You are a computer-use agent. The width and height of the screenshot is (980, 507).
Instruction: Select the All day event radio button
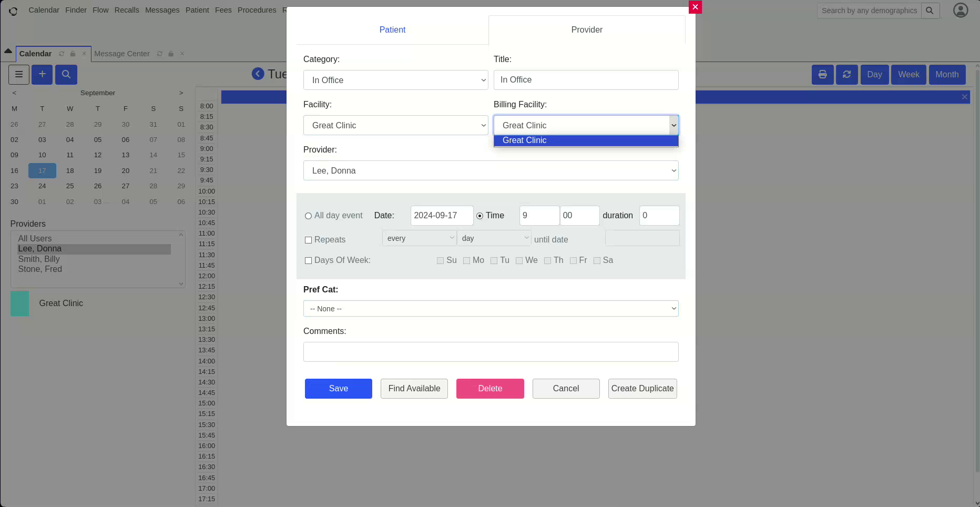coord(309,216)
